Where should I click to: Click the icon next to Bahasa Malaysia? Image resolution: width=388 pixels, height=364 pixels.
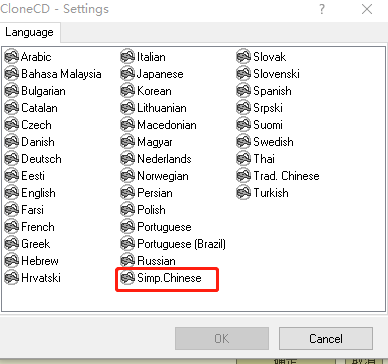[12, 74]
